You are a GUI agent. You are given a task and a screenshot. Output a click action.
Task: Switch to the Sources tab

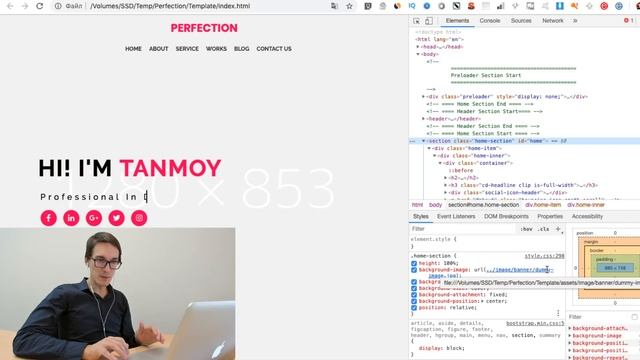point(521,20)
